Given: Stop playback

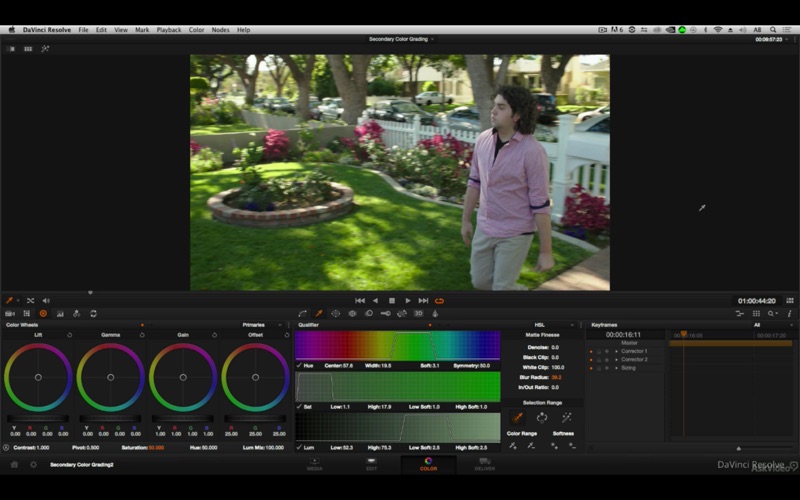Looking at the screenshot, I should pos(392,301).
